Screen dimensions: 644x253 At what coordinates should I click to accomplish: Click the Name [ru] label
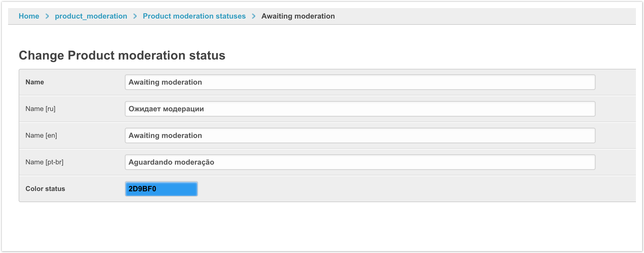[40, 109]
